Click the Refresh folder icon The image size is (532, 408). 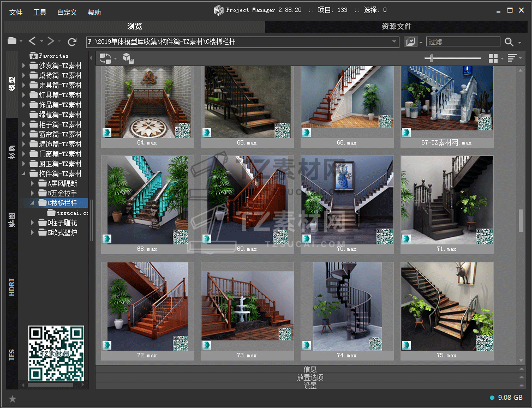click(x=72, y=41)
